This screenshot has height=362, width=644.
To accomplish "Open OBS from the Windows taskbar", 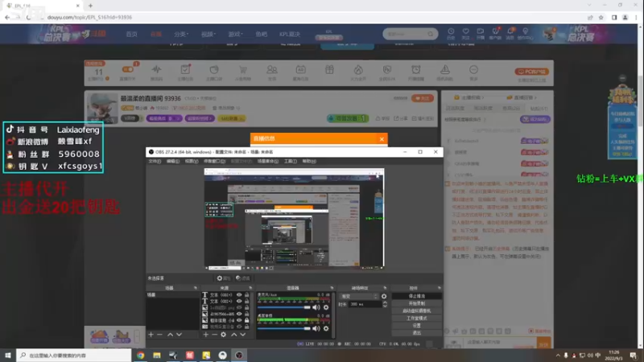I will click(x=239, y=355).
